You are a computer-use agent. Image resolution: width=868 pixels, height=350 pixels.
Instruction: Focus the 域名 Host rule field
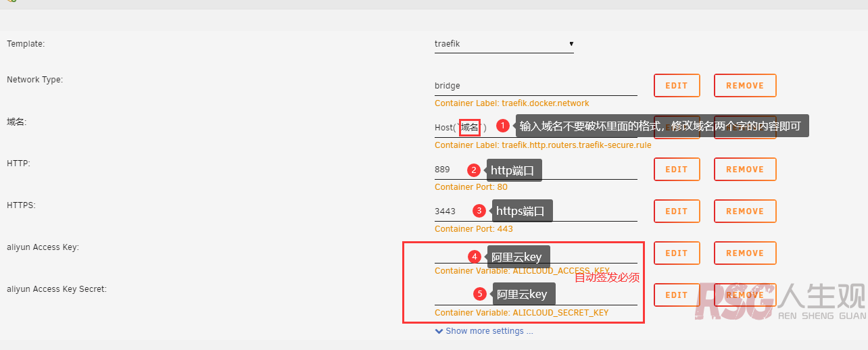[x=536, y=127]
